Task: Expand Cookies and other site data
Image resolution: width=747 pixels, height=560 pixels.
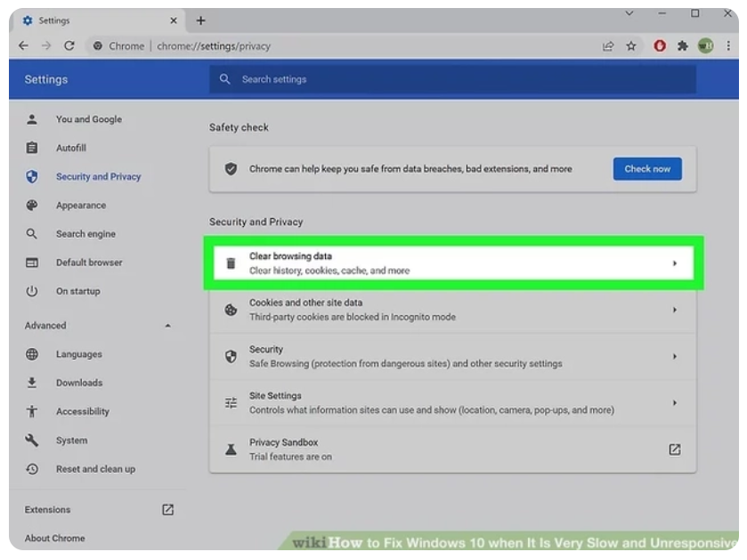Action: 674,310
